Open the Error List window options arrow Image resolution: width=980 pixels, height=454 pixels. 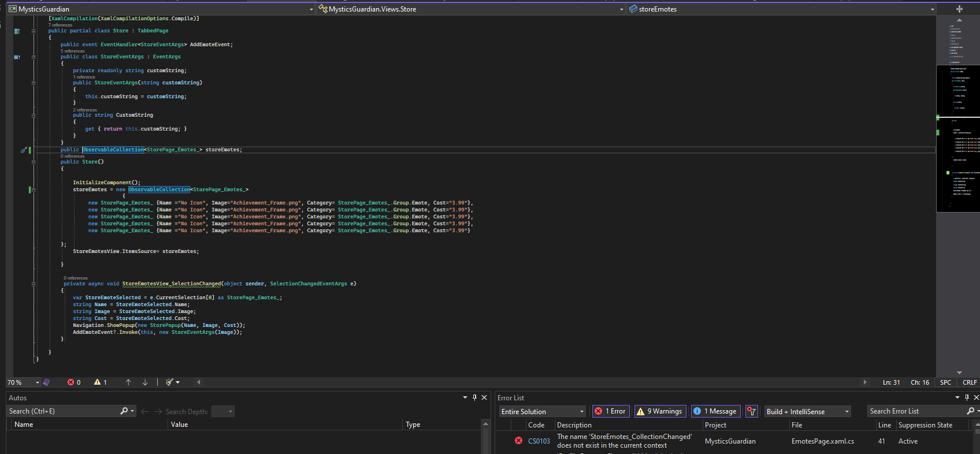(957, 397)
